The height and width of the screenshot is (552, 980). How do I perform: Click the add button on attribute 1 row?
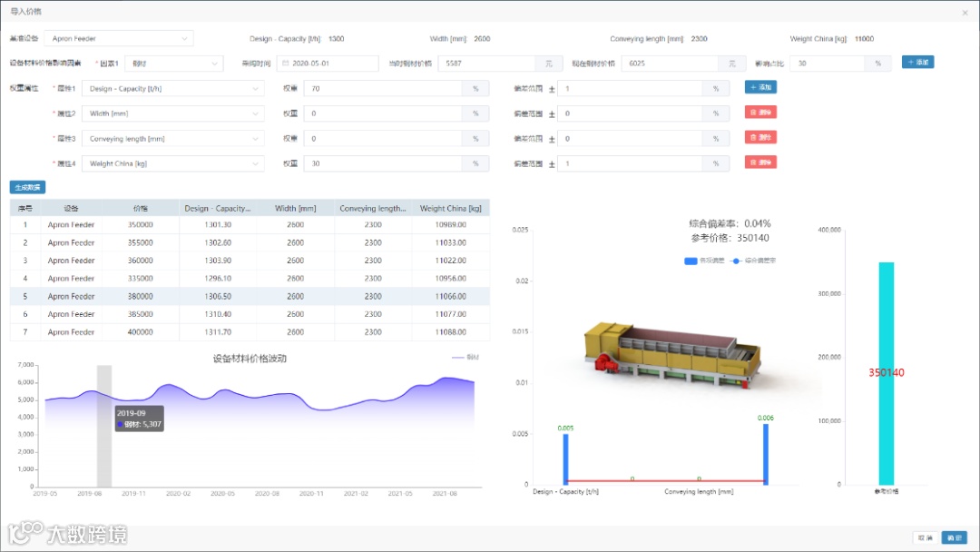tap(760, 87)
